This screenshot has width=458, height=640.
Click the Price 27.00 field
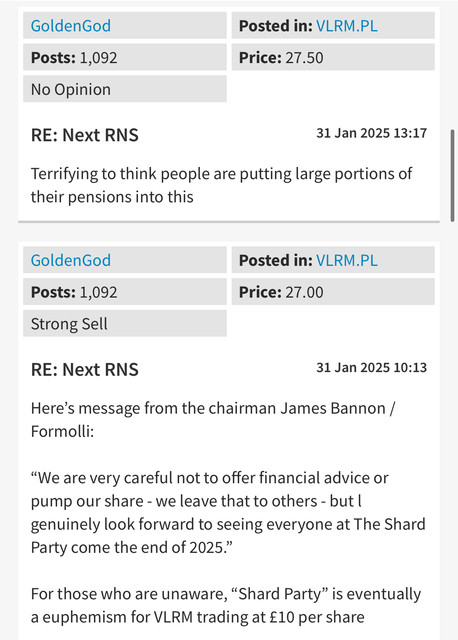click(333, 292)
